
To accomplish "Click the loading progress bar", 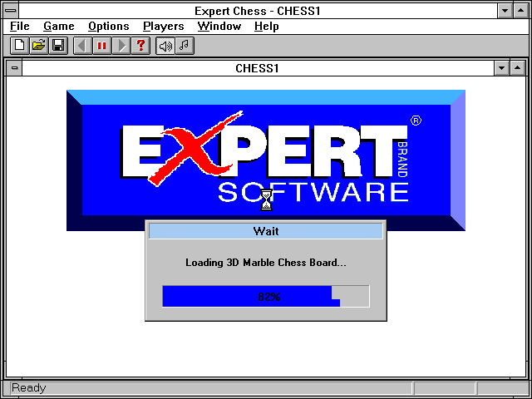I will [265, 296].
